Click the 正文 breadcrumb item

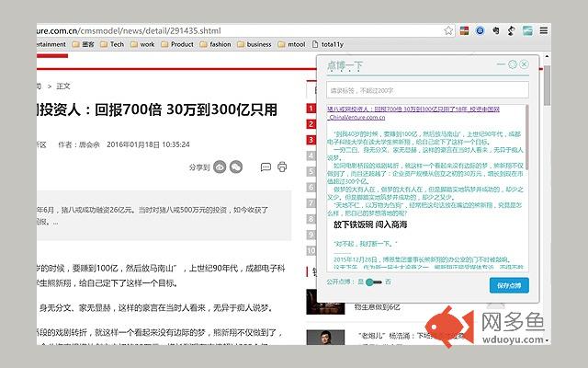63,86
